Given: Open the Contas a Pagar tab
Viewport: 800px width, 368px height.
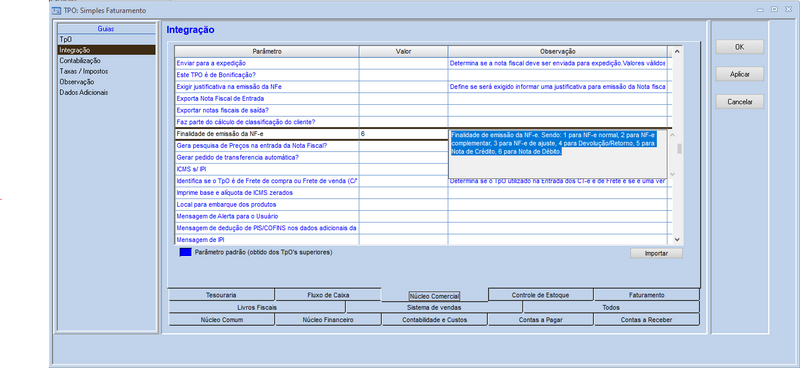Looking at the screenshot, I should coord(540,320).
